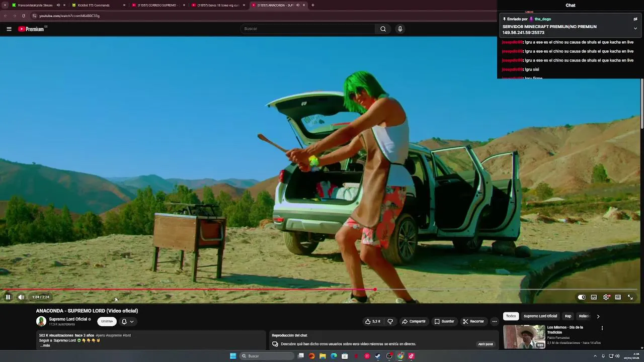Viewport: 644px width, 362px height.
Task: Focus the YouTube Buscar search box
Action: click(308, 29)
